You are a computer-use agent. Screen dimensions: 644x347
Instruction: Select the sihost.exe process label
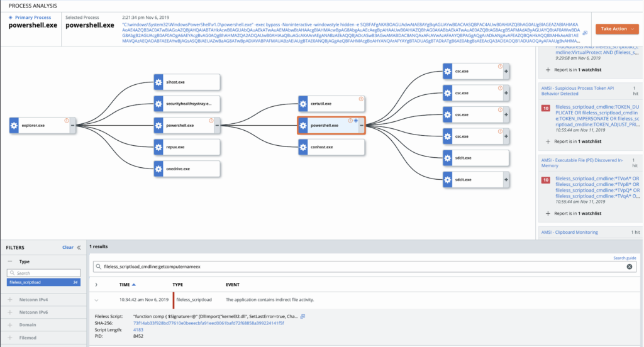(175, 82)
